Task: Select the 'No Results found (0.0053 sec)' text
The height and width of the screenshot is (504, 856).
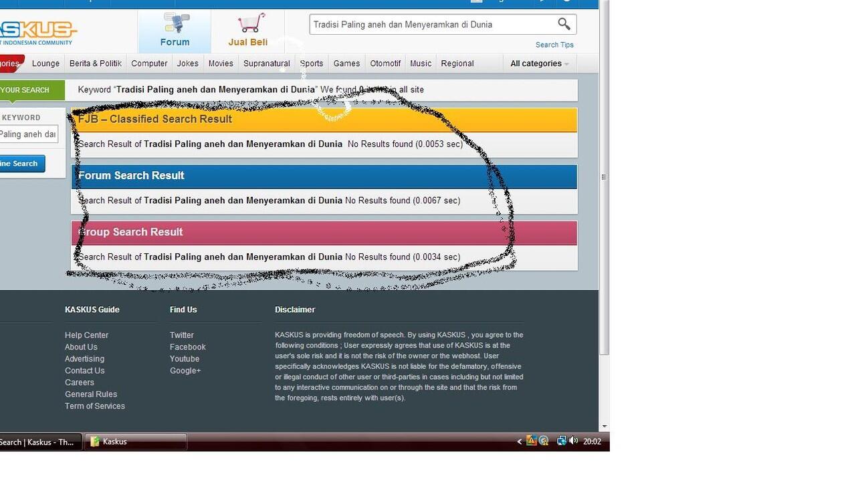Action: [405, 144]
